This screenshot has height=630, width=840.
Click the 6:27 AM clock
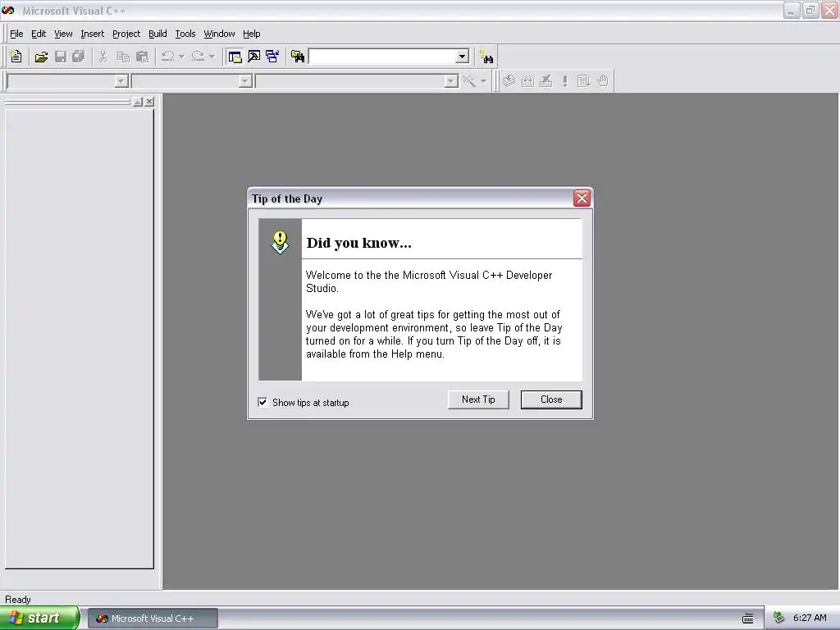click(810, 619)
